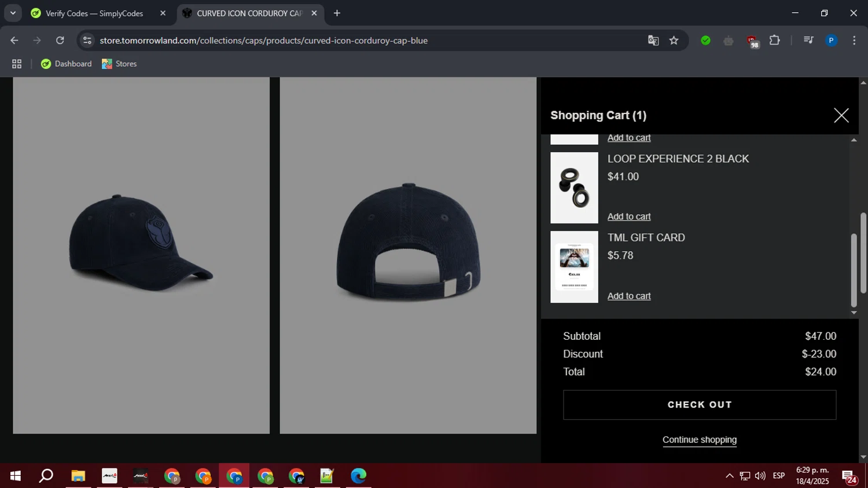Open network settings tray icon

click(x=745, y=476)
